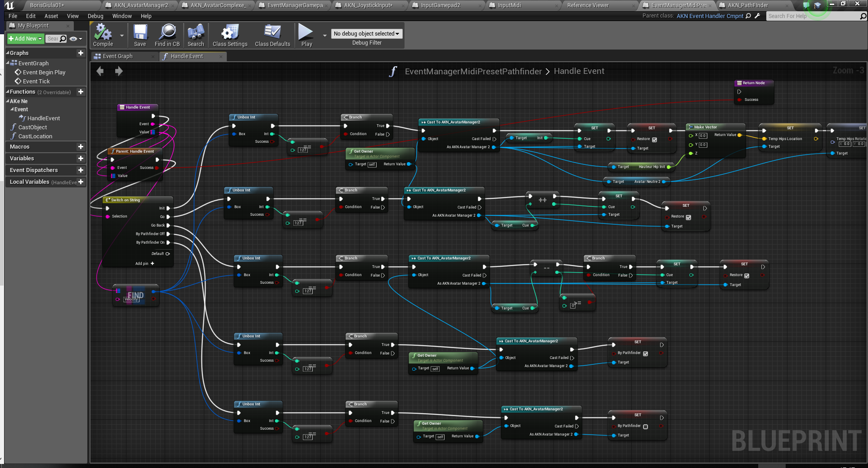Uncheck By Pathfinder in fourth row SET

click(646, 354)
